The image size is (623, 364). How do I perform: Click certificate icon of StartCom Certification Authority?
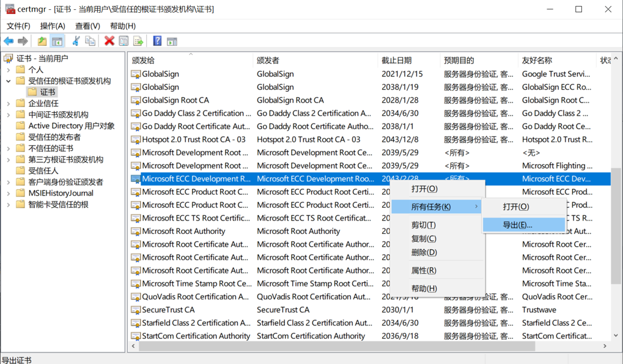pyautogui.click(x=136, y=337)
